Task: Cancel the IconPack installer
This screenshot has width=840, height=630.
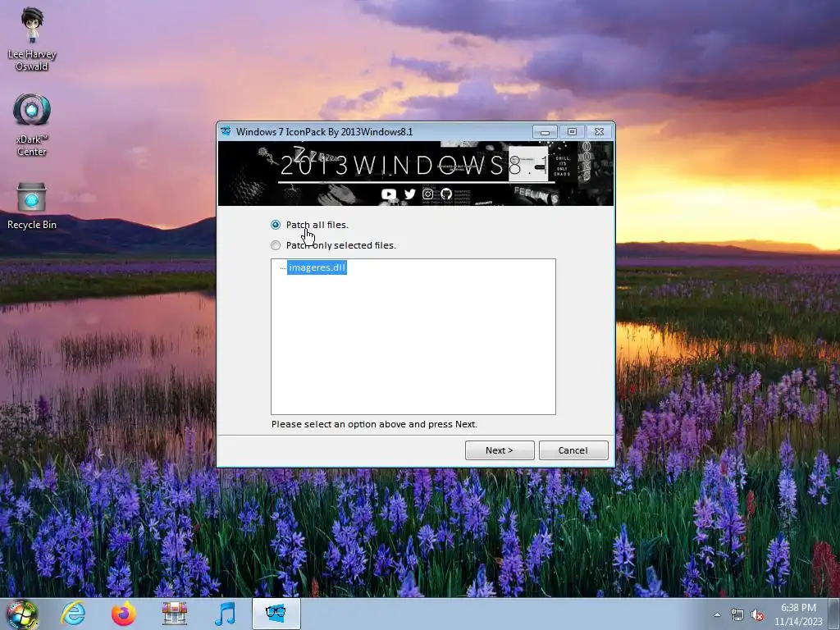Action: point(573,450)
